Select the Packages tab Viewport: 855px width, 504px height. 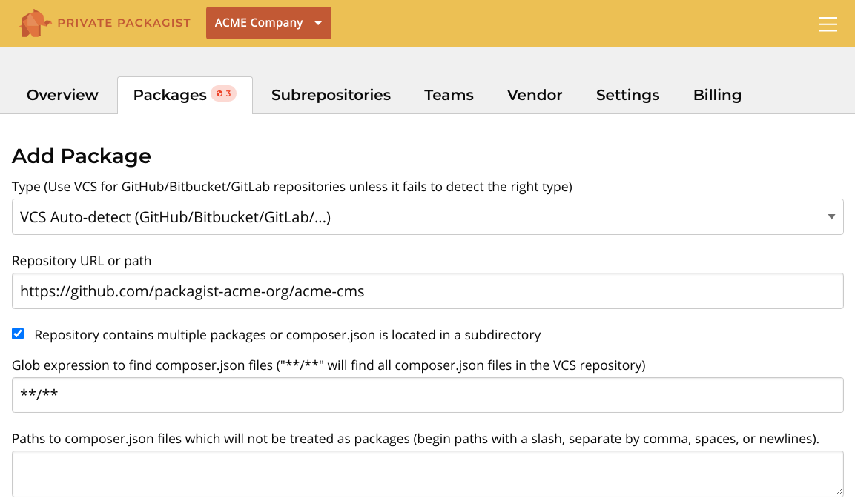tap(170, 95)
